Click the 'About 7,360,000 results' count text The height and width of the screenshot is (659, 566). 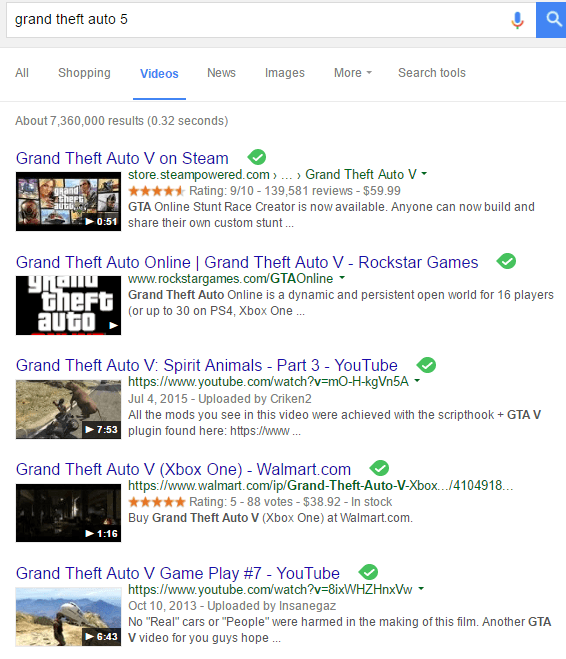tap(121, 121)
